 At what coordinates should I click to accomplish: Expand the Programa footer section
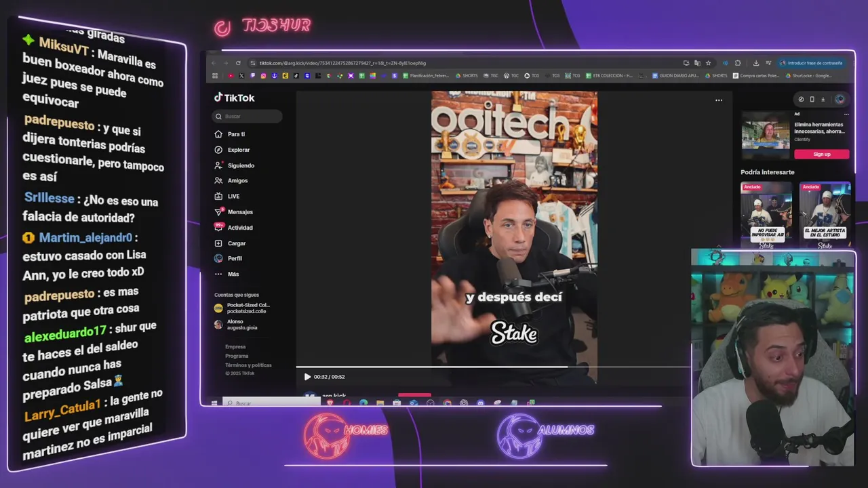[x=237, y=356]
